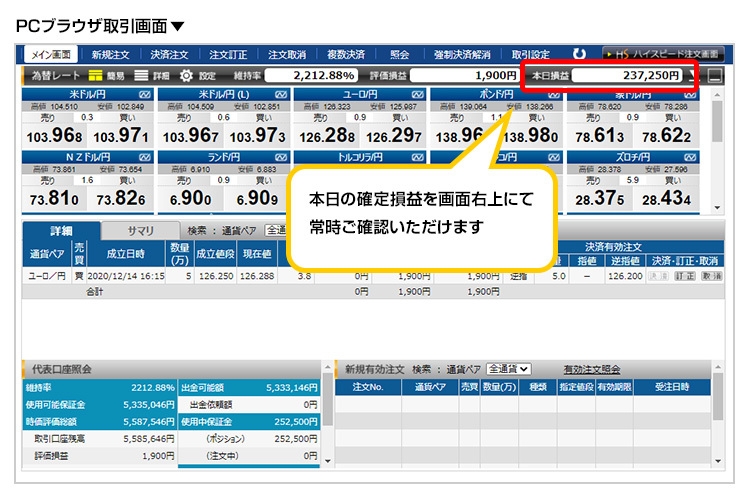Click the refresh icon in the top menu
Viewport: 749px width, 500px height.
[579, 54]
